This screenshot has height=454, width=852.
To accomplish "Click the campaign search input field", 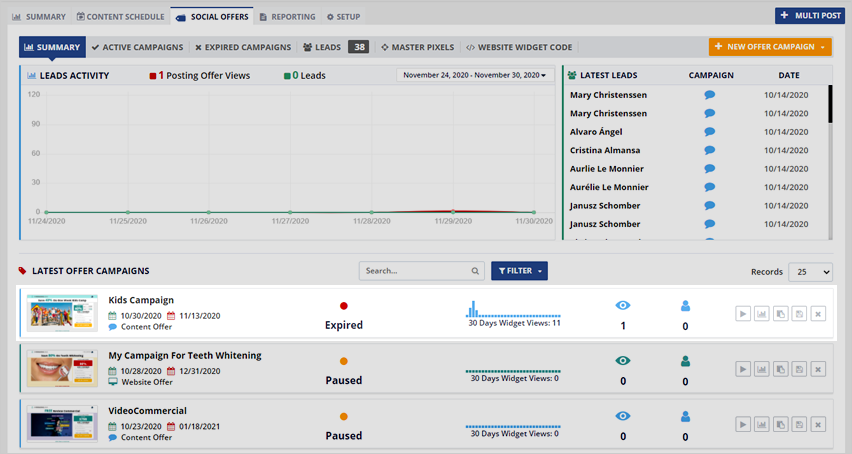I will (x=414, y=271).
